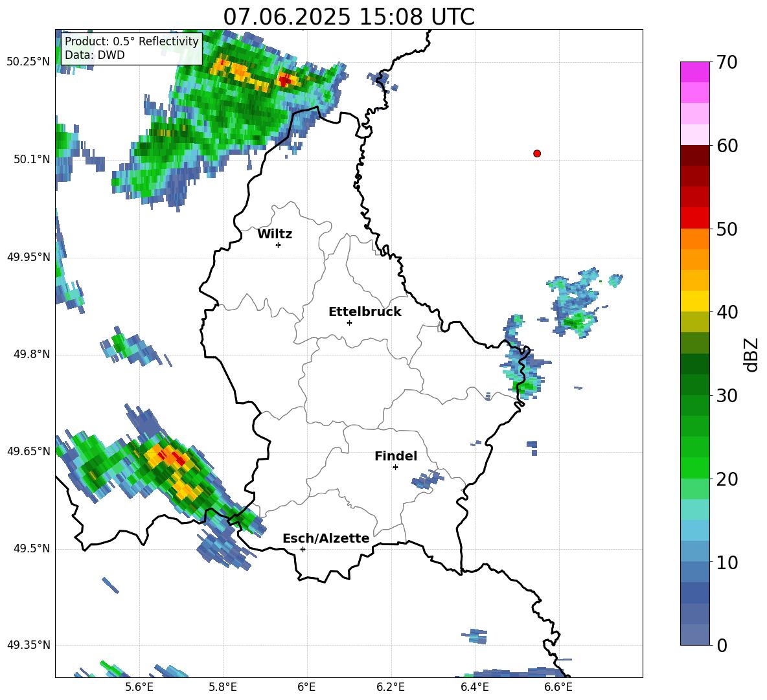Click the 6.6°E longitude label
The width and height of the screenshot is (767, 700).
558,687
